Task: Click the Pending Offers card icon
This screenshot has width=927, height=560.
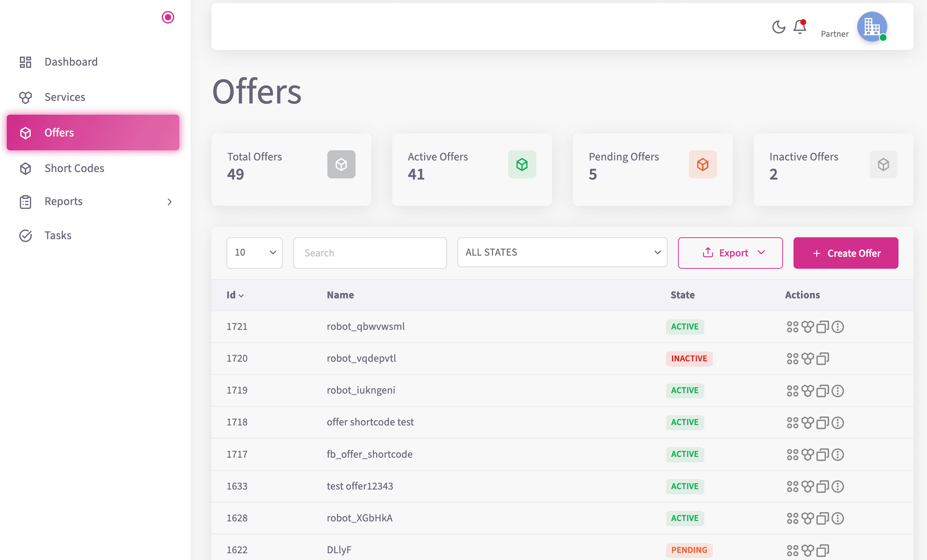Action: (703, 164)
